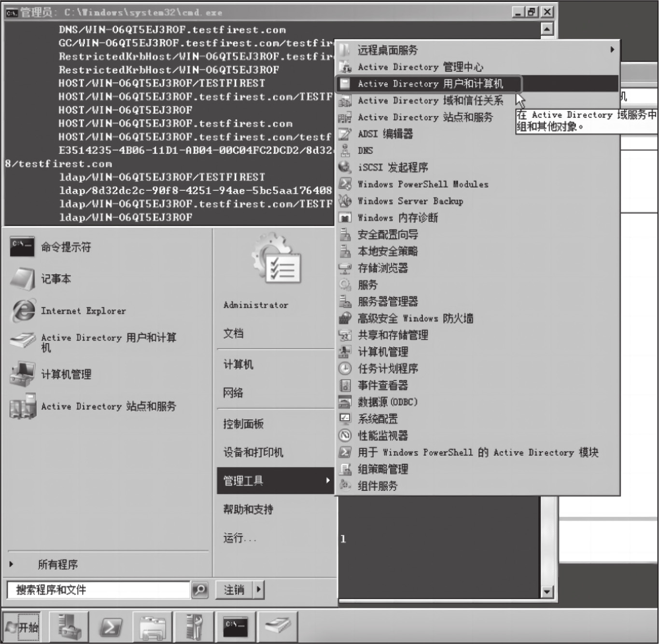
Task: Open PowerShell taskbar icon
Action: click(x=111, y=627)
